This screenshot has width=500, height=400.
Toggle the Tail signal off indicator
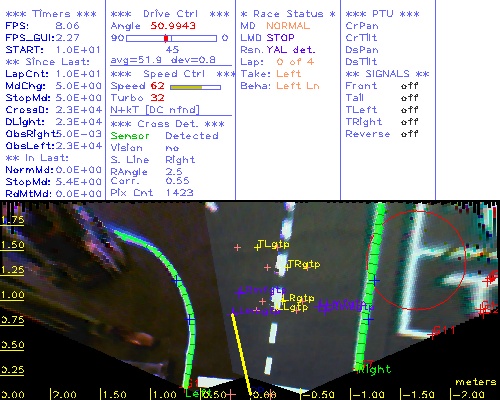point(409,98)
